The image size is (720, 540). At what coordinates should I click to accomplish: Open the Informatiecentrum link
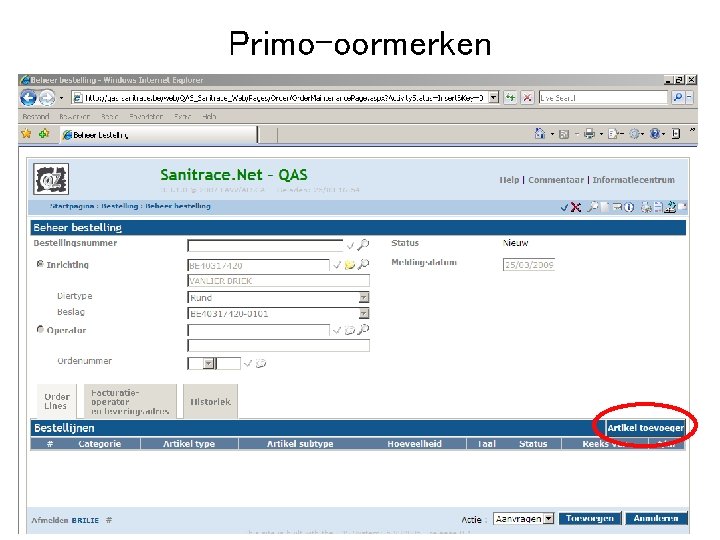[633, 180]
